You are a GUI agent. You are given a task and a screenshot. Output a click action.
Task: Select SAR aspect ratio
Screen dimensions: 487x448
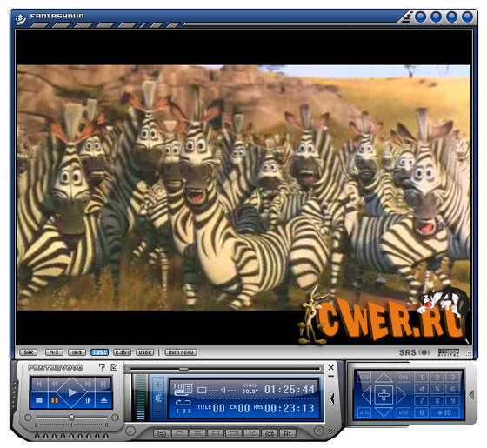28,352
